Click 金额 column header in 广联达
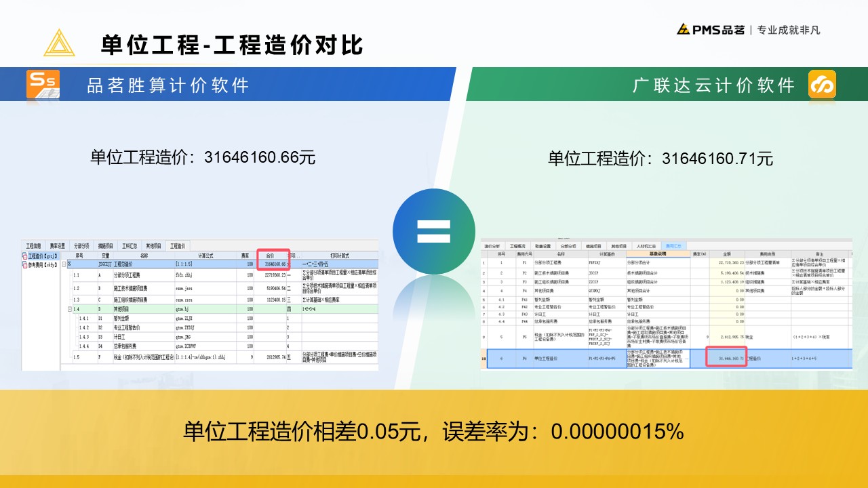Screen dimensions: 868x488 tap(727, 254)
